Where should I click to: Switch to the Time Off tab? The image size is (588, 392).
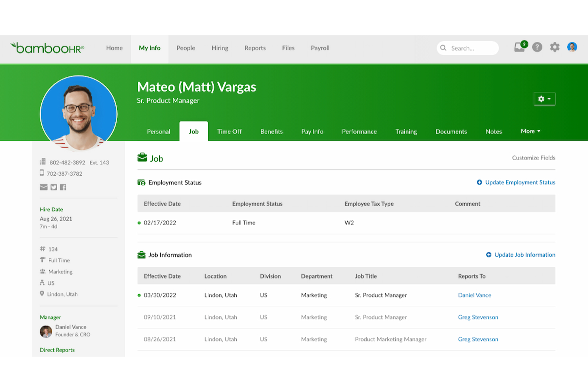point(229,131)
